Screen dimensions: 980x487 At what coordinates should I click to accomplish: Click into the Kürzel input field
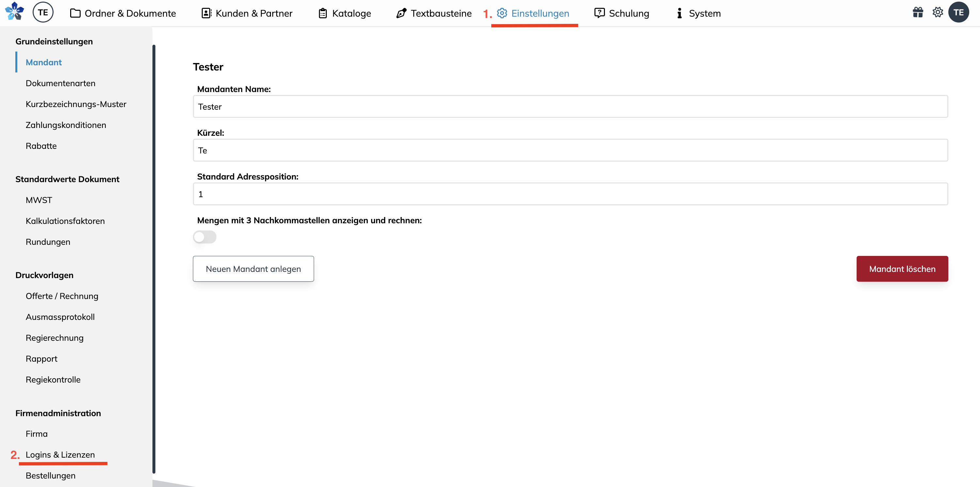click(x=570, y=150)
